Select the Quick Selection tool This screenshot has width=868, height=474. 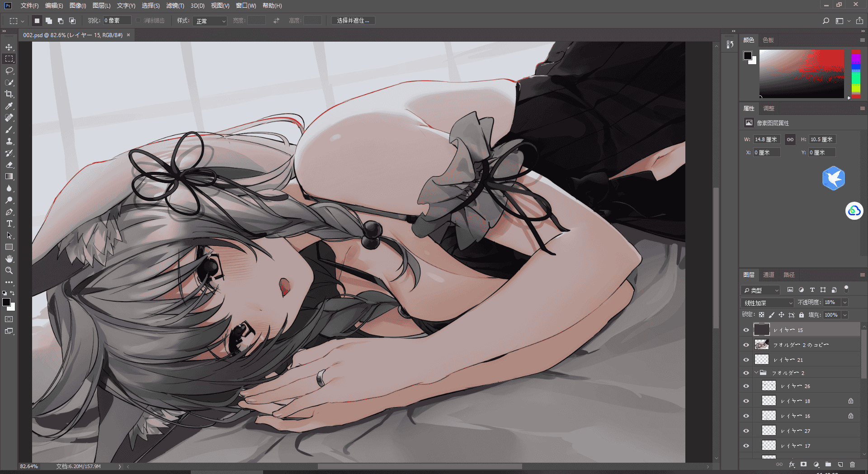tap(9, 82)
